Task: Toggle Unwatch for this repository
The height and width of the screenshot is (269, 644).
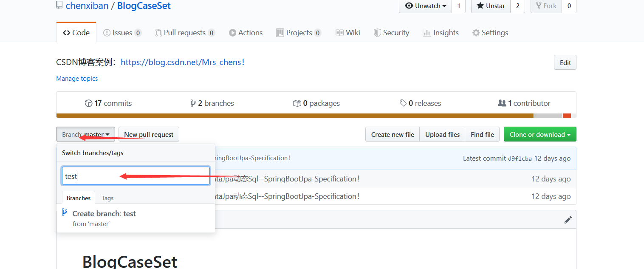Action: click(x=425, y=6)
